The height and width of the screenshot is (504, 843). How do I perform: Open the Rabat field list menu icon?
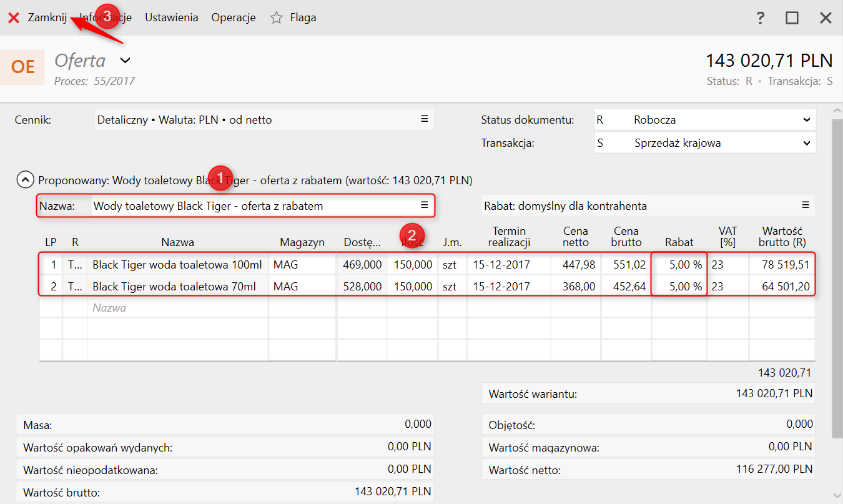(x=806, y=205)
